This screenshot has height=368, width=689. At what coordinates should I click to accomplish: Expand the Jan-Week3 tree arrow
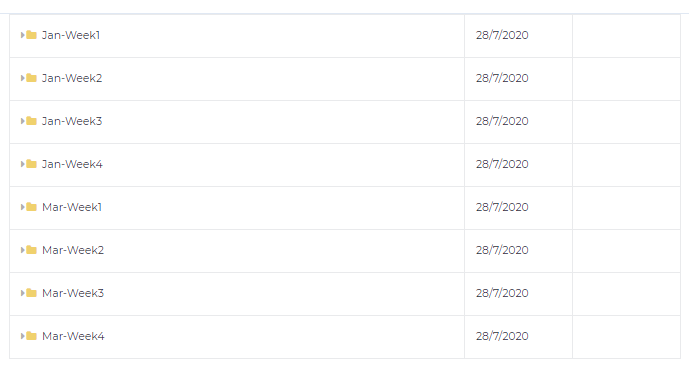coord(22,121)
